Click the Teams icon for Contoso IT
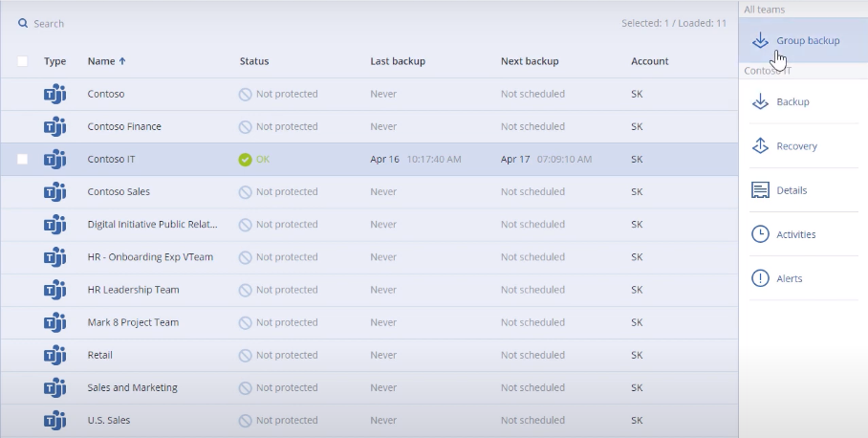This screenshot has width=868, height=438. point(54,160)
